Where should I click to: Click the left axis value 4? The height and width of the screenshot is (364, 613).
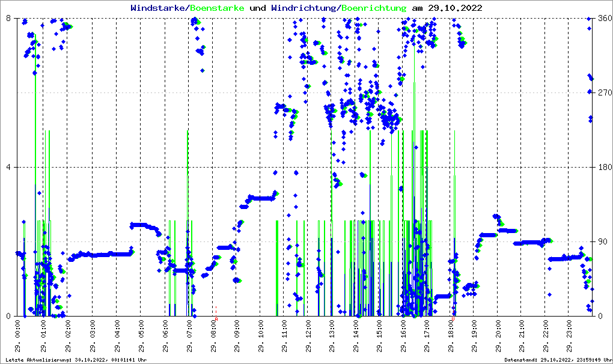[x=8, y=167]
